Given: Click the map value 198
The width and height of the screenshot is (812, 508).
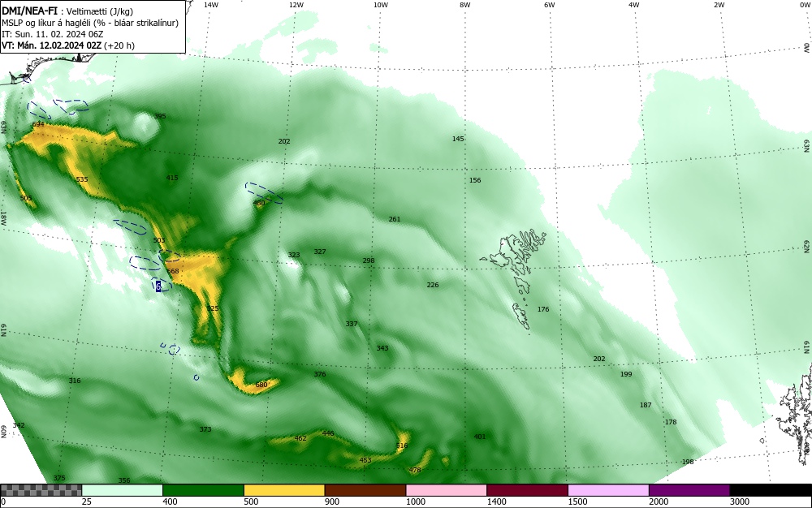Looking at the screenshot, I should (688, 462).
